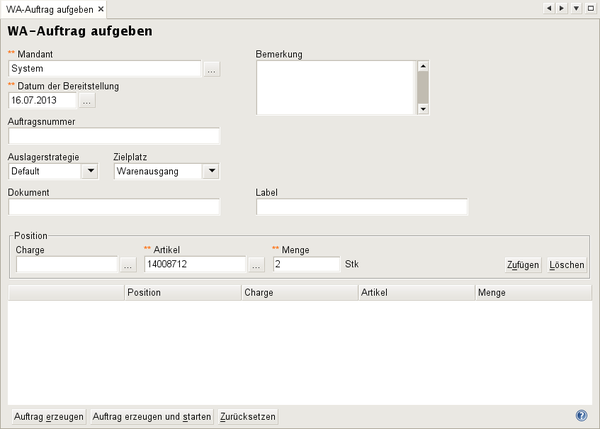Expand the Zielplatz dropdown
600x429 pixels.
(x=212, y=171)
